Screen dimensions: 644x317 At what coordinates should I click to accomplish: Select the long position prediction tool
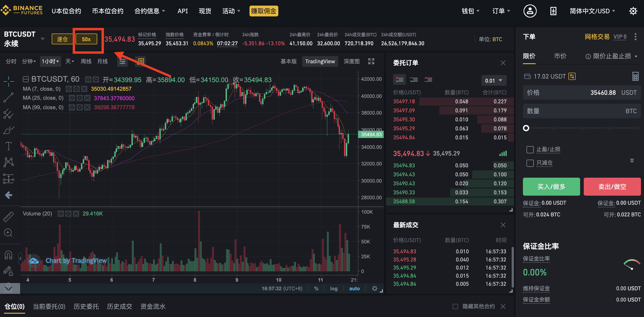pos(9,179)
